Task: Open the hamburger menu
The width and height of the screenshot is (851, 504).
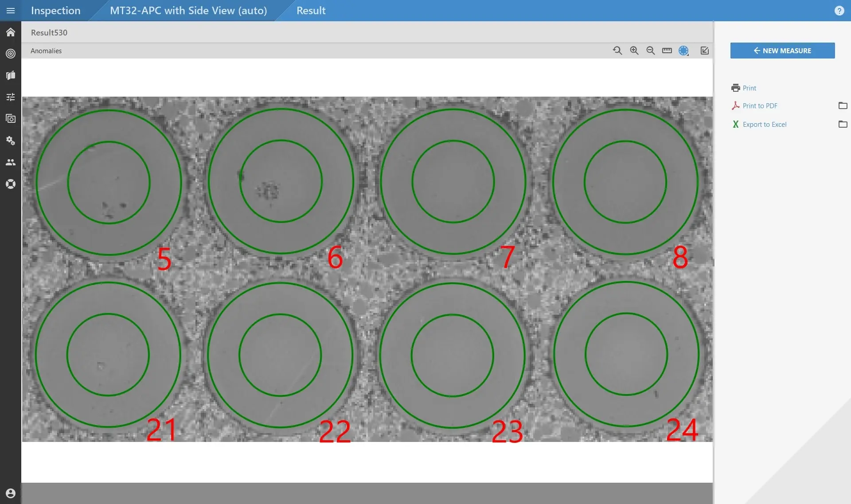Action: tap(11, 11)
